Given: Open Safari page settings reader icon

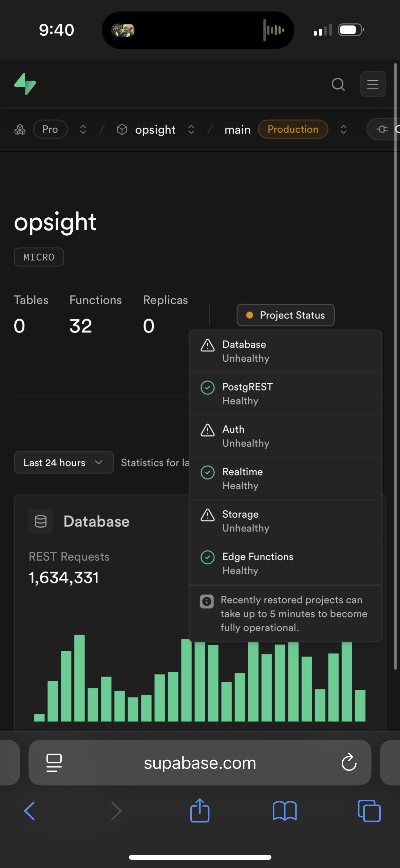Looking at the screenshot, I should [54, 762].
